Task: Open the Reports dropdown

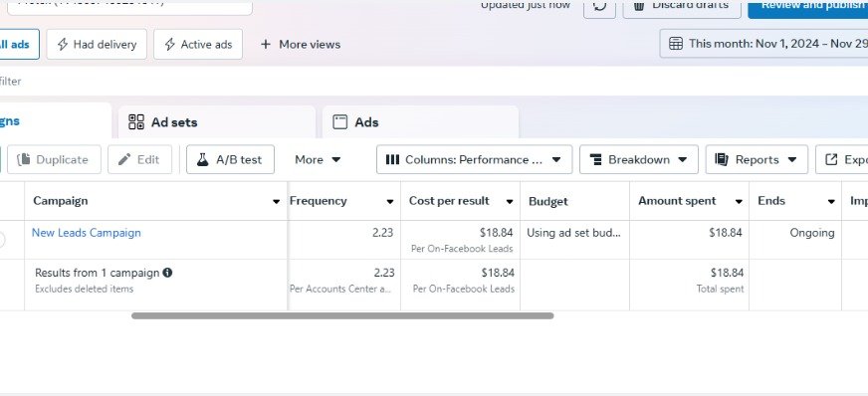Action: pyautogui.click(x=757, y=159)
